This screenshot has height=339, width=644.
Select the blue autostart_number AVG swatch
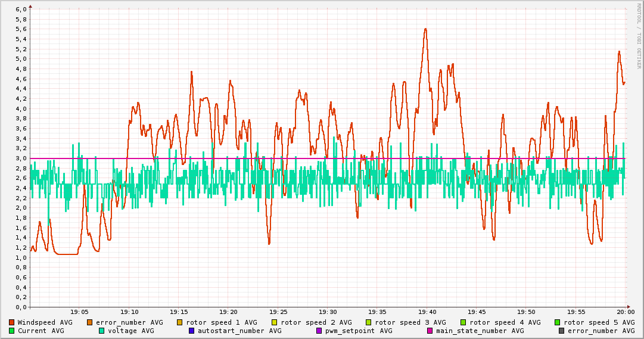point(191,331)
